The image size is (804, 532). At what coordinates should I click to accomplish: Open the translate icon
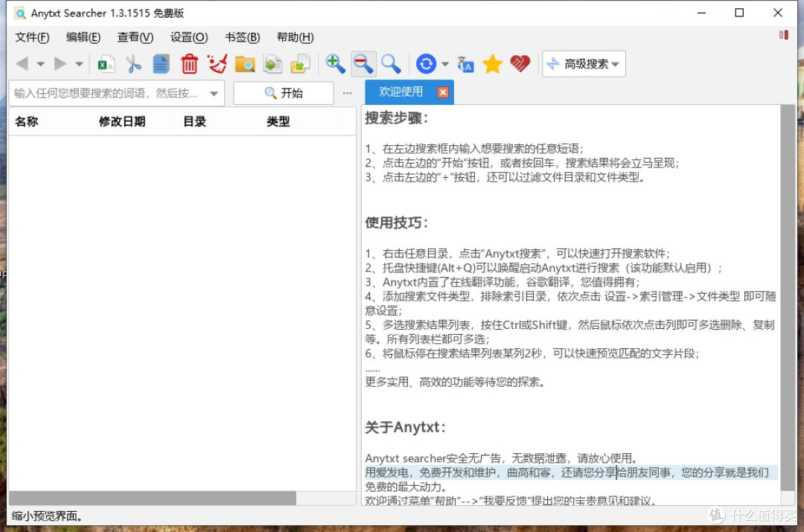(x=465, y=65)
